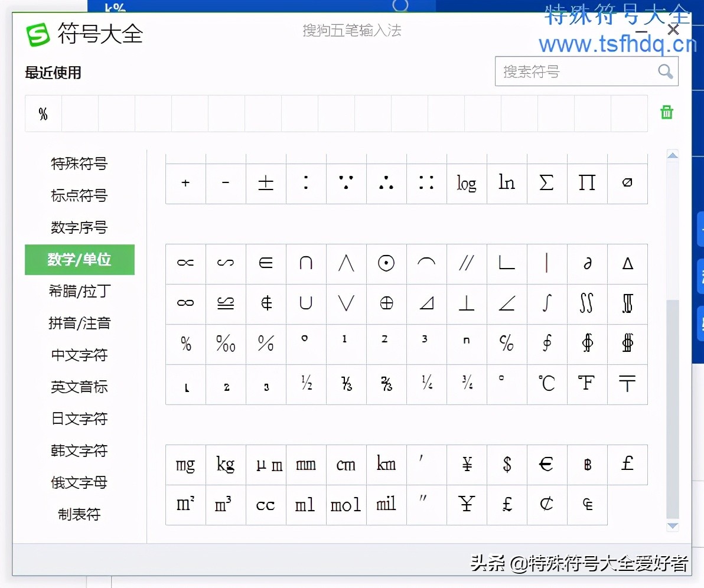Insert the one-half ½ fraction
The height and width of the screenshot is (588, 704).
[x=306, y=384]
